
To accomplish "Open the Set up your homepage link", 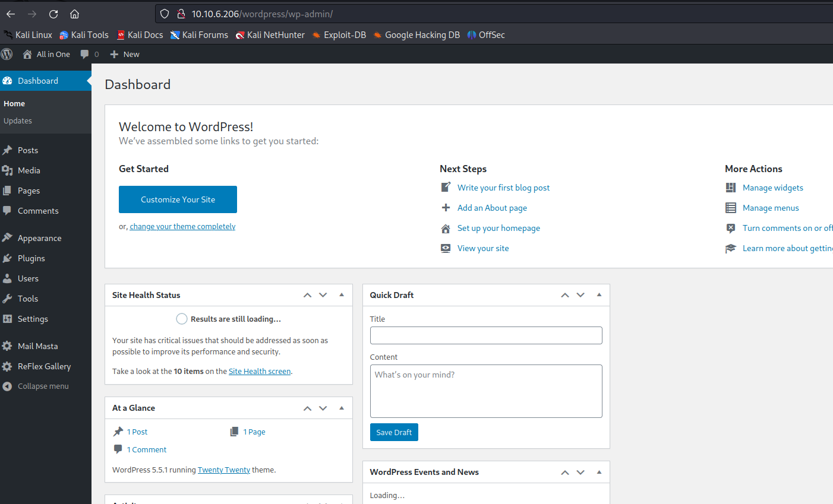I will [498, 228].
